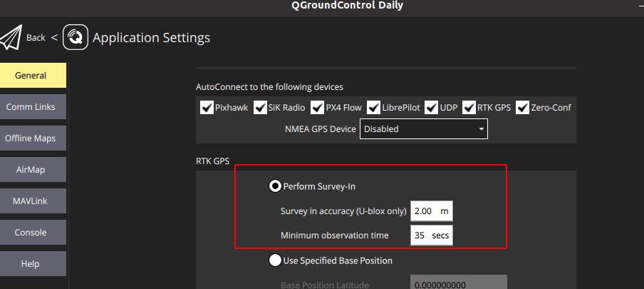The image size is (644, 289).
Task: Click the Application Settings title text
Action: pos(152,37)
